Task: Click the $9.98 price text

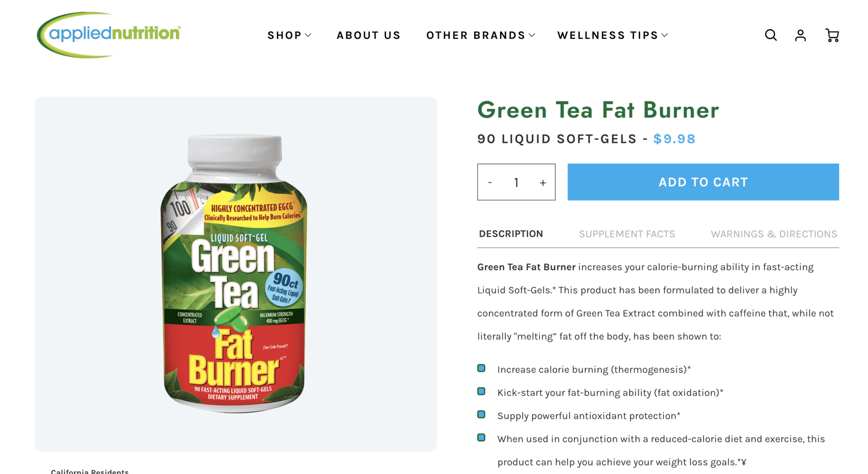Action: pyautogui.click(x=674, y=139)
